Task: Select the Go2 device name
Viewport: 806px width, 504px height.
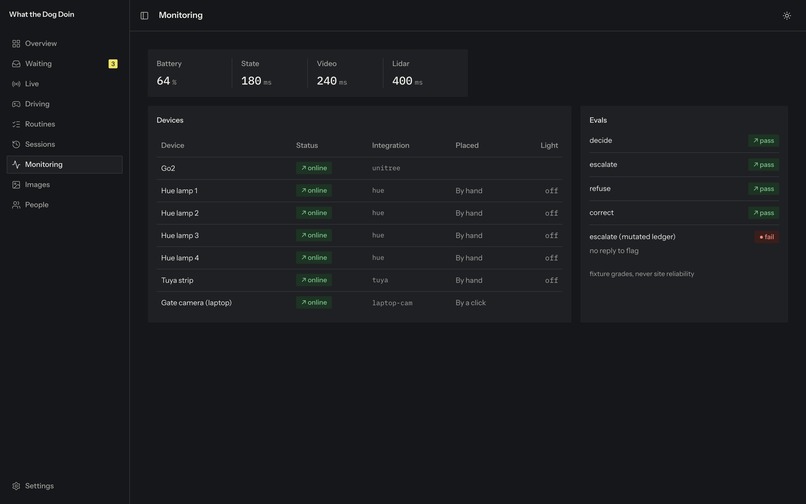Action: [x=168, y=168]
